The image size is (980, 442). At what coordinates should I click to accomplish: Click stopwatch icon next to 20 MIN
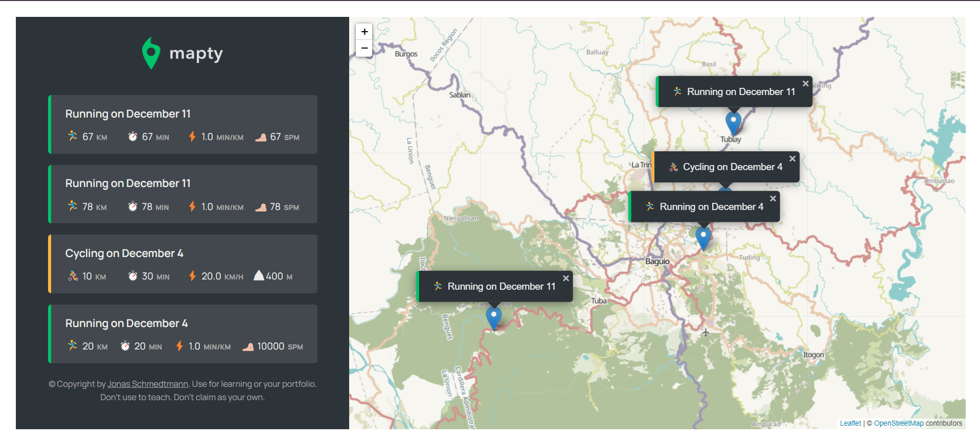point(125,346)
